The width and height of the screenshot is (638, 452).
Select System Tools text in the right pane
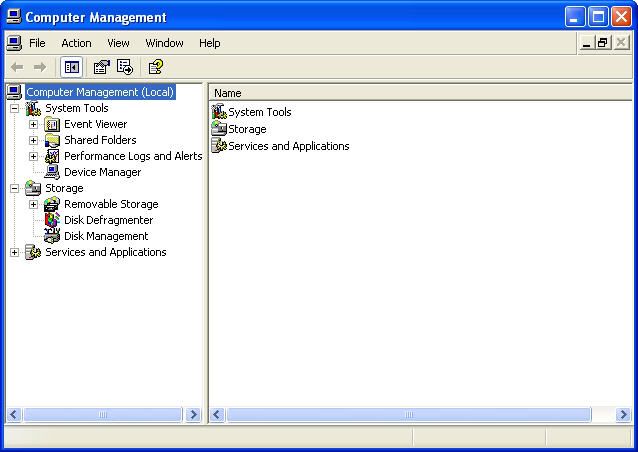260,112
